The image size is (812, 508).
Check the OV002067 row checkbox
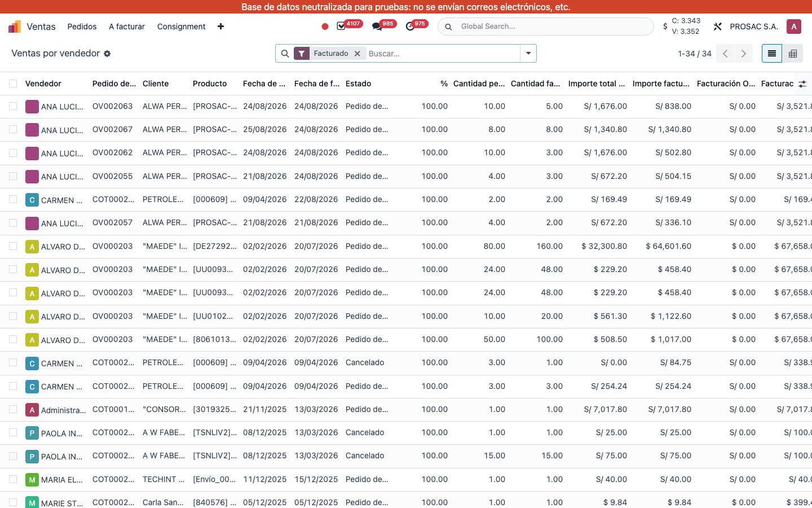coord(13,129)
